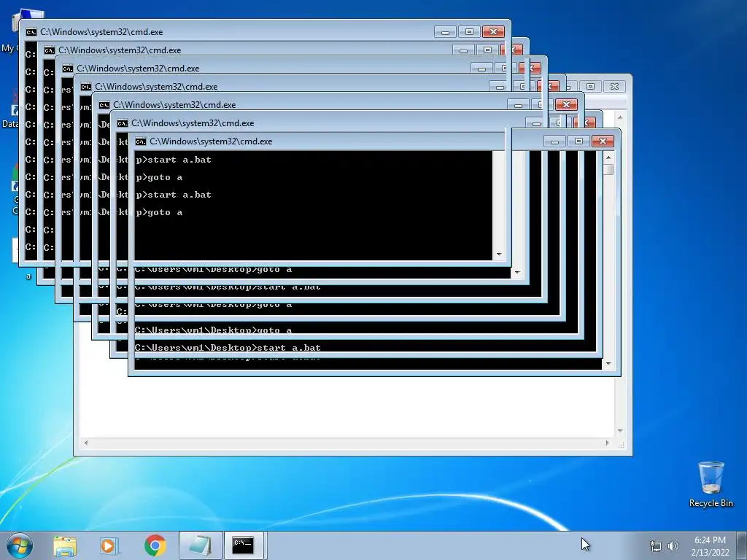Click the line 'C:\Users\vm1\Desktop>start a.bat'
Image resolution: width=747 pixels, height=560 pixels.
pos(228,348)
